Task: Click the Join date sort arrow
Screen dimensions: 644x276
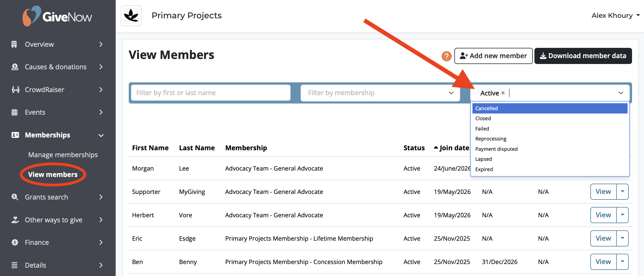Action: [436, 147]
